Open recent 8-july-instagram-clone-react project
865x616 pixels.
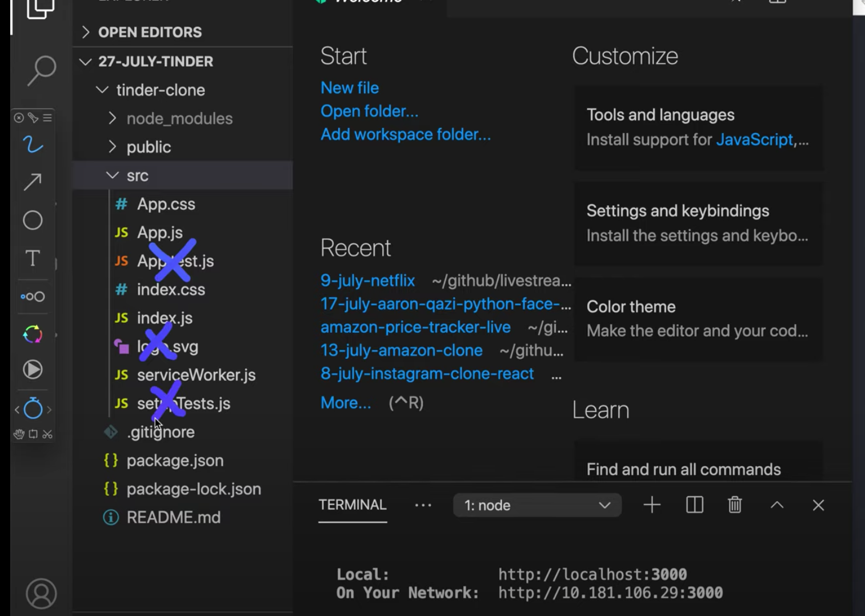(x=427, y=374)
